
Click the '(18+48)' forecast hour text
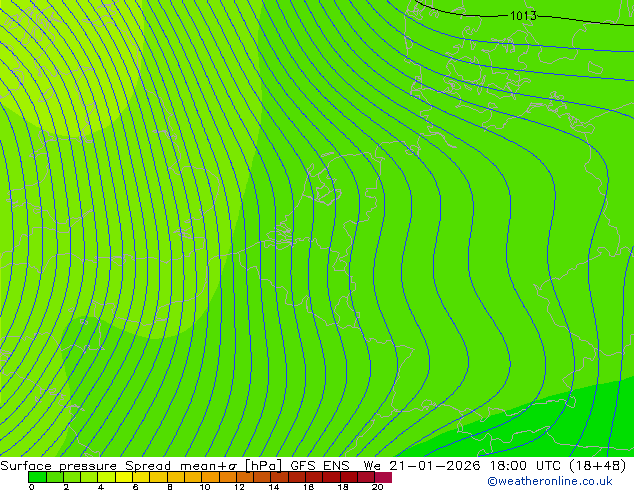coord(598,466)
